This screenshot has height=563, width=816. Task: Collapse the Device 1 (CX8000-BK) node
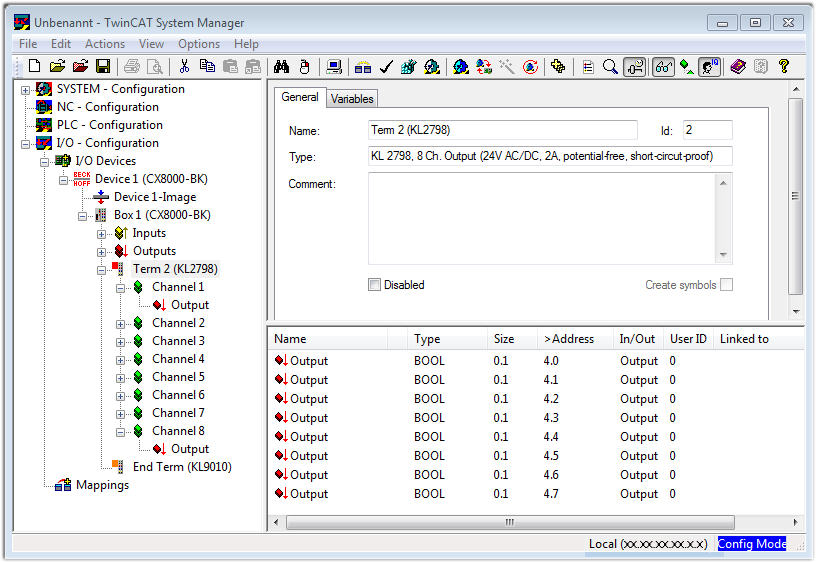click(63, 180)
